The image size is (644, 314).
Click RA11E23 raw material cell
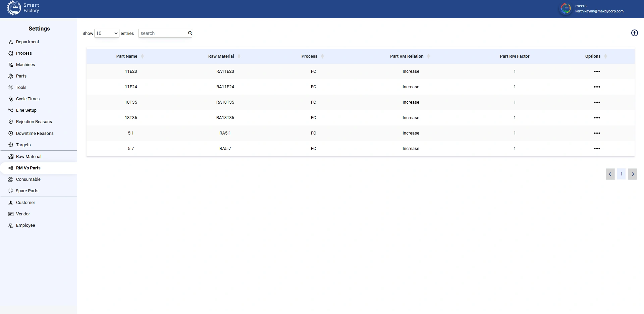225,71
